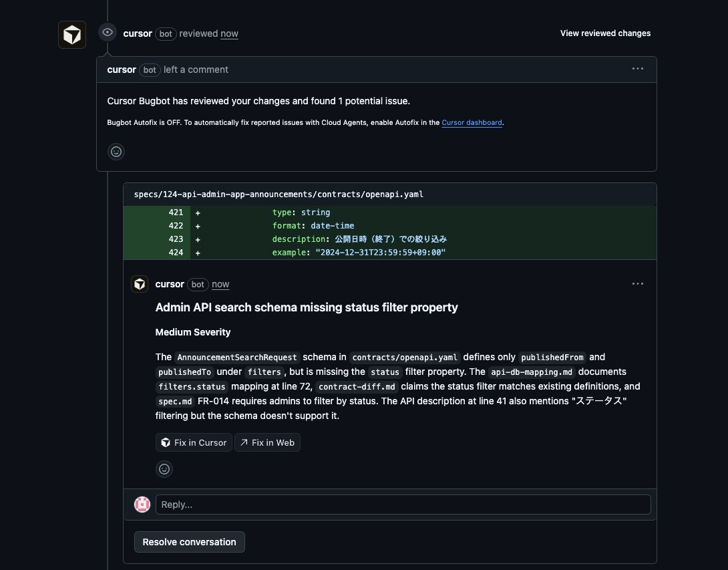The image size is (728, 570).
Task: Click cursor author name in 'left a comment' header
Action: tap(122, 69)
